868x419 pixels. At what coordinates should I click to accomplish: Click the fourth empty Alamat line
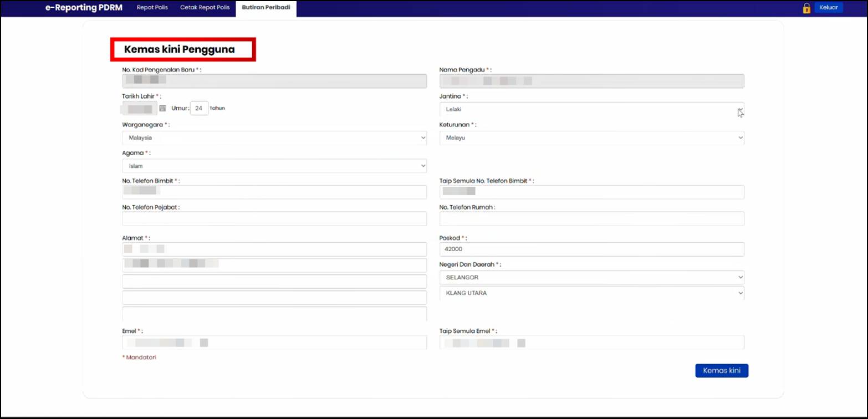pyautogui.click(x=274, y=297)
